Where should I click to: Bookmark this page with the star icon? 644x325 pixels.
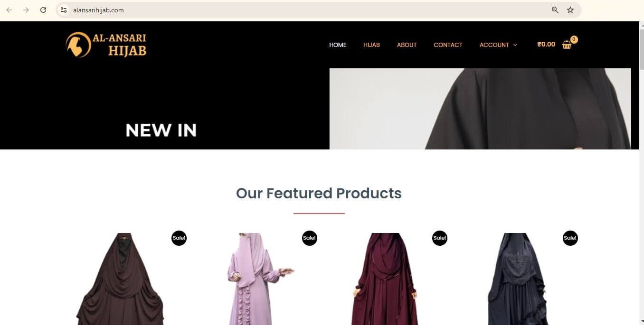[x=570, y=10]
